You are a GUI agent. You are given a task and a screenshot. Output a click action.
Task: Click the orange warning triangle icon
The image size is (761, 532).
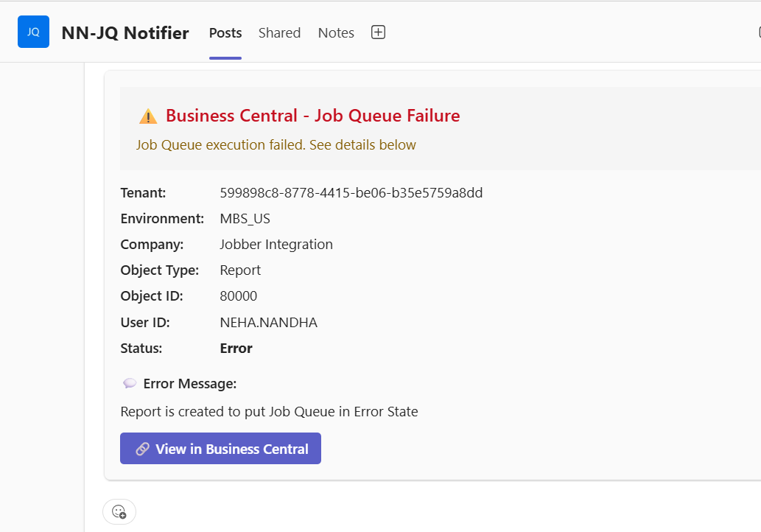point(148,116)
